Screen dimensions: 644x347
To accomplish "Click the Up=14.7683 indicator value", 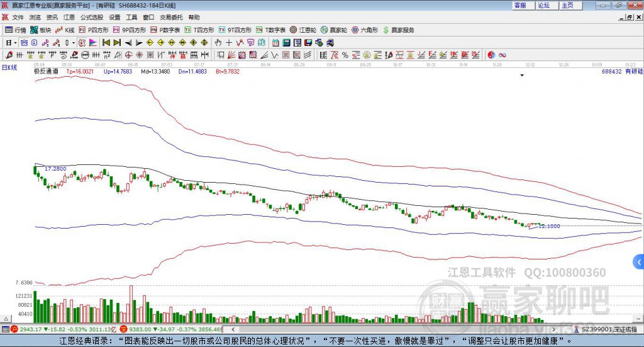I will click(118, 71).
